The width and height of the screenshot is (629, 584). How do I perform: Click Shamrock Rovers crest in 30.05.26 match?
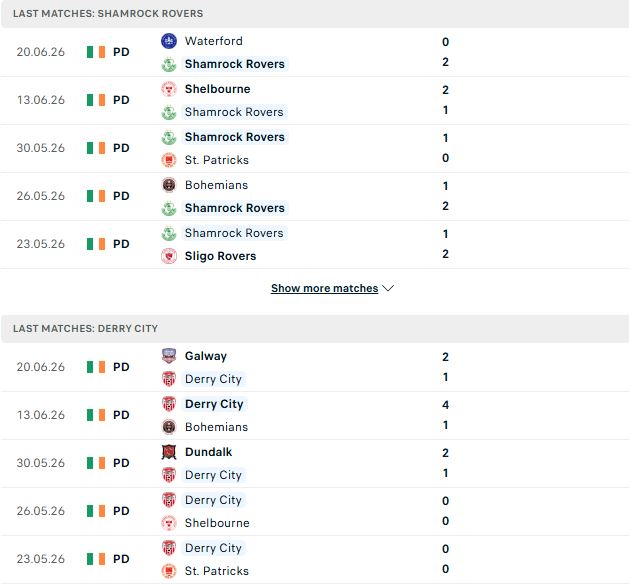(x=169, y=137)
